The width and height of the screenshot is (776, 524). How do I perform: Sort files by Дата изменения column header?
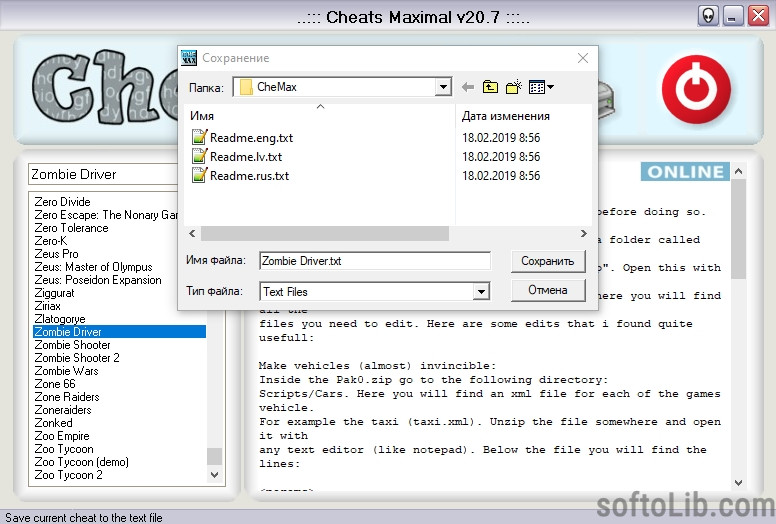pyautogui.click(x=505, y=116)
